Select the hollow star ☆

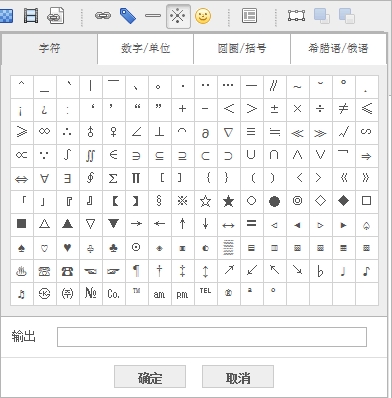tap(205, 201)
